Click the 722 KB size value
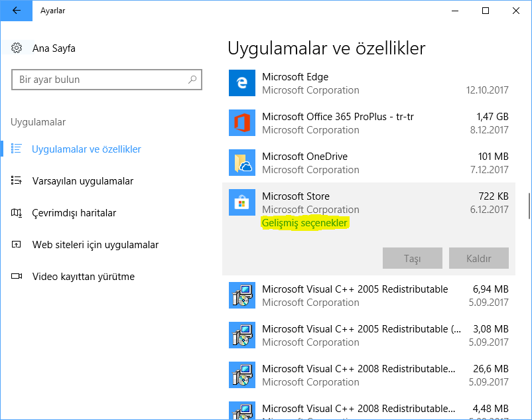The image size is (532, 420). point(494,196)
